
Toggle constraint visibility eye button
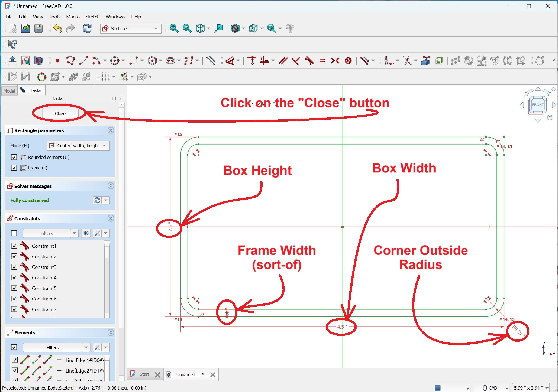[x=86, y=233]
